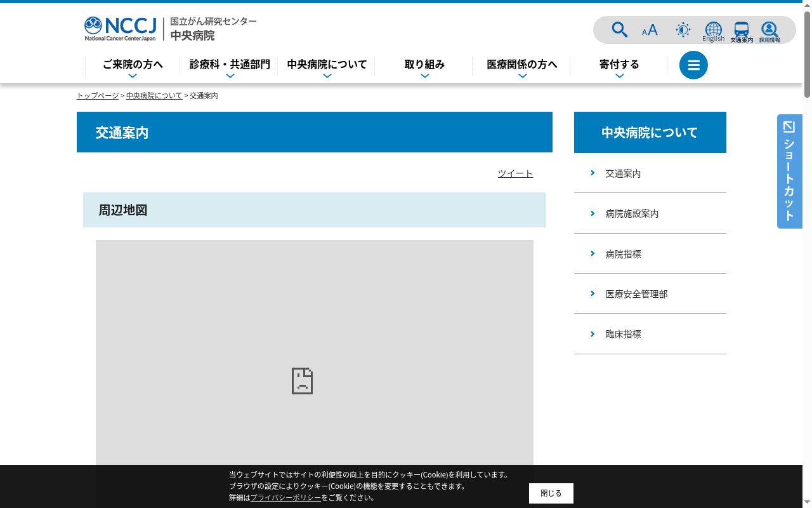Follow the トップページ breadcrumb link
The height and width of the screenshot is (508, 812).
[98, 96]
